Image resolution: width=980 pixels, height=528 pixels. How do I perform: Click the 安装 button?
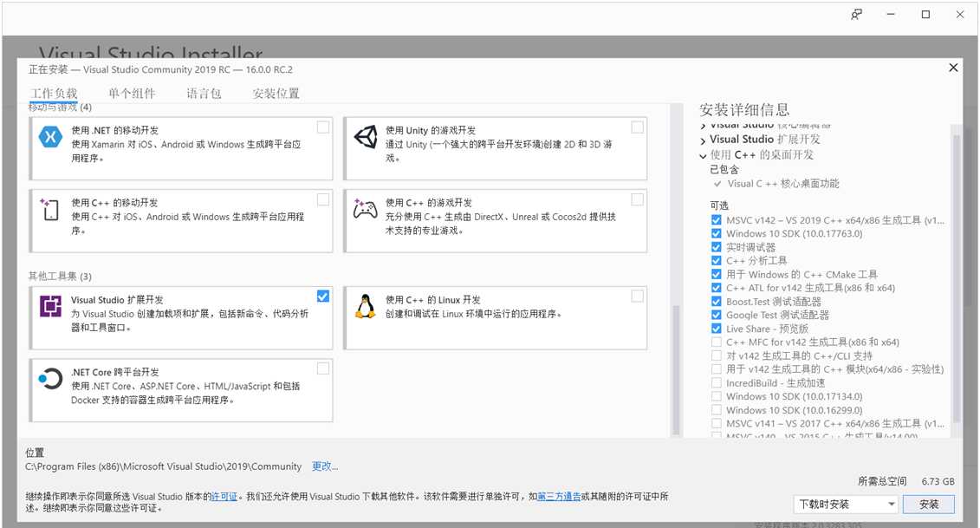point(929,505)
